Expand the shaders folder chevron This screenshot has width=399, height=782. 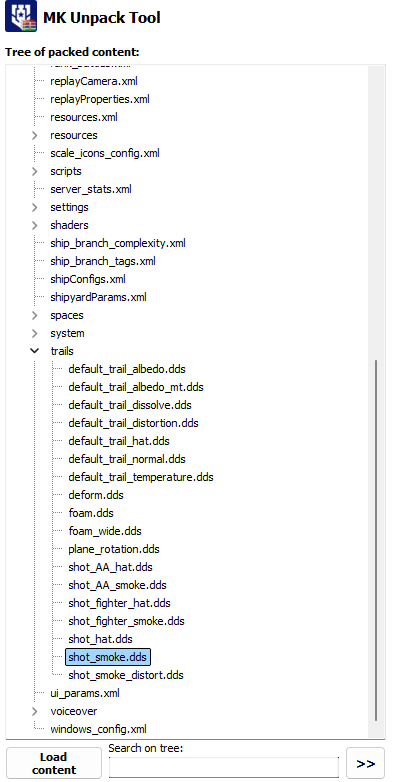click(34, 225)
